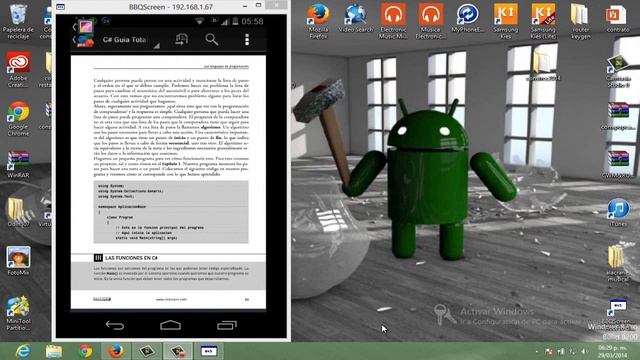
Task: Open File Explorer from the taskbar
Action: coord(53,351)
